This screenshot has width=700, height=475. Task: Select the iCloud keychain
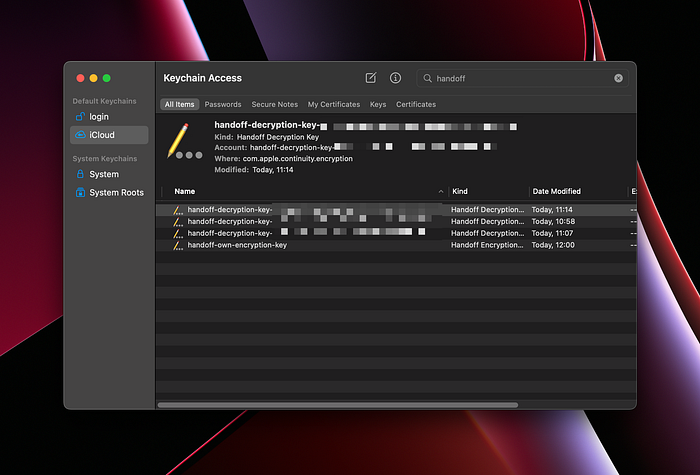pyautogui.click(x=109, y=135)
